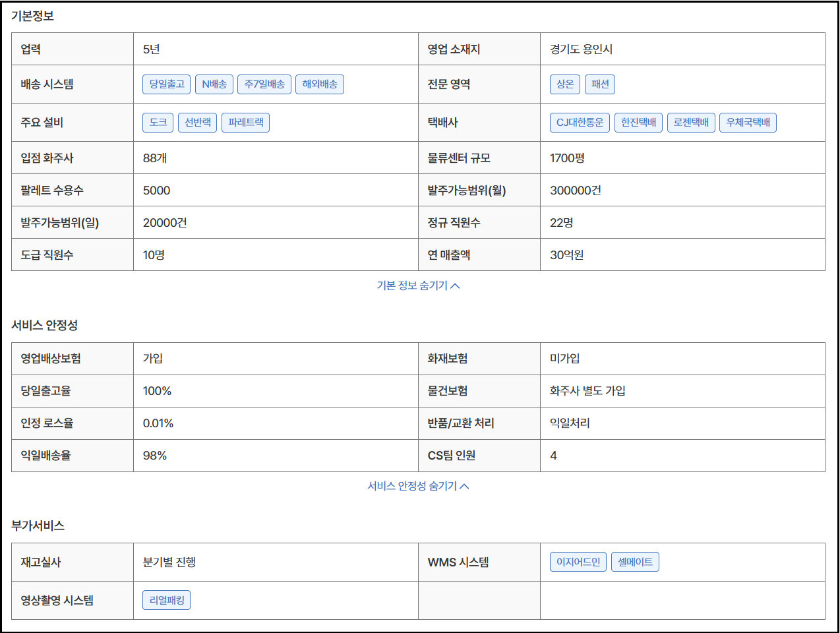
Task: Select the 인정 로스율 value 0.01%
Action: click(158, 423)
